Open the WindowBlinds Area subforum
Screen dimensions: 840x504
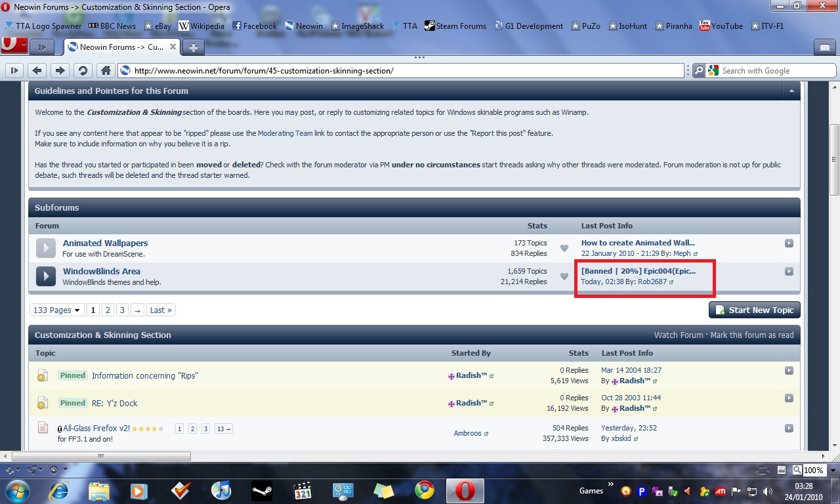102,271
